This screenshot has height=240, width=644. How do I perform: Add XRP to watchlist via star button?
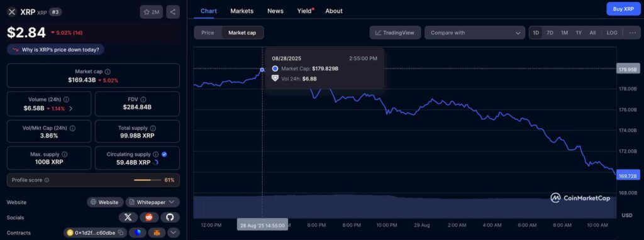(151, 12)
